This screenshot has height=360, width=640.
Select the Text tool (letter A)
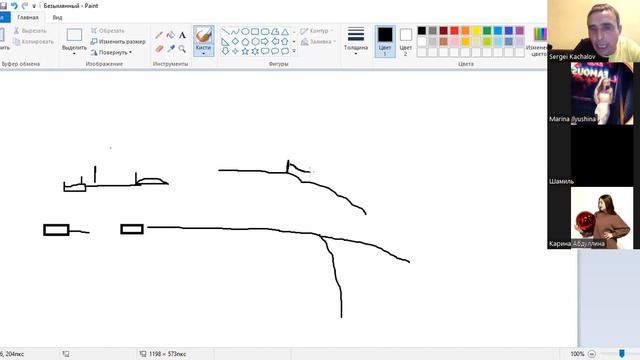(x=182, y=36)
